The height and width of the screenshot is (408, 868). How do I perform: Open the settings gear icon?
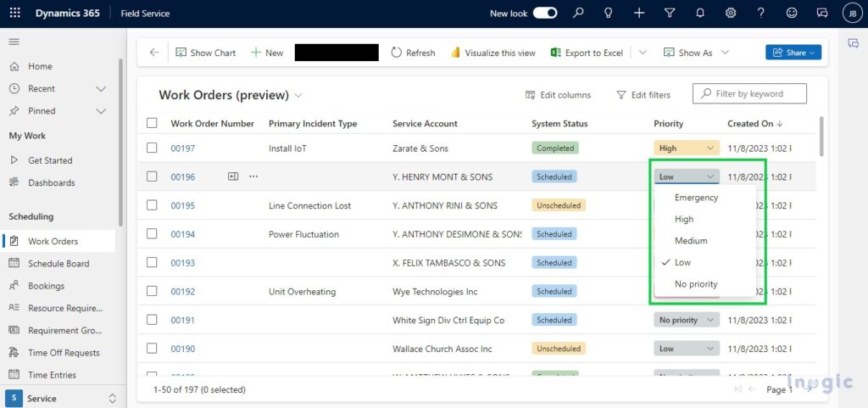pyautogui.click(x=731, y=13)
